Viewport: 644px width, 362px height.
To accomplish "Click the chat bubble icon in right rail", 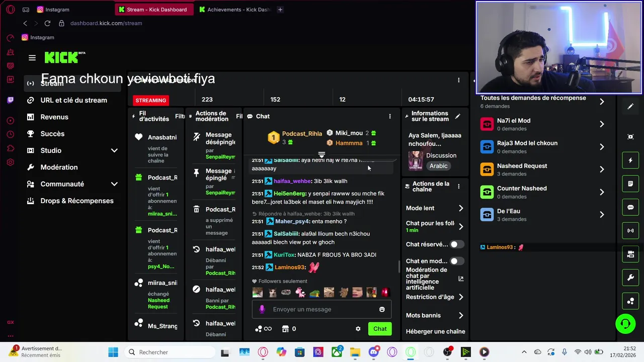I will [630, 207].
